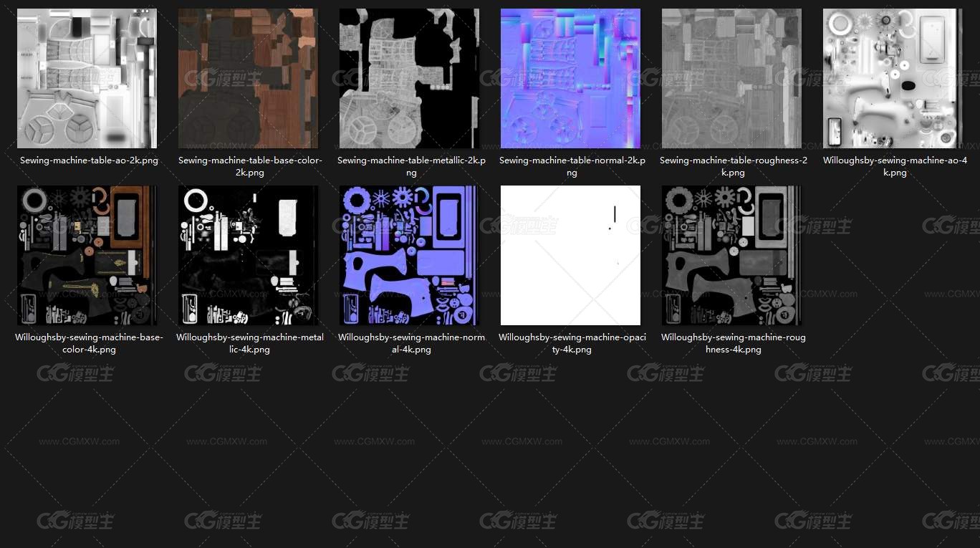Select the Willoughsby-sewing-machine-base-color-4k thumbnail

pyautogui.click(x=87, y=256)
